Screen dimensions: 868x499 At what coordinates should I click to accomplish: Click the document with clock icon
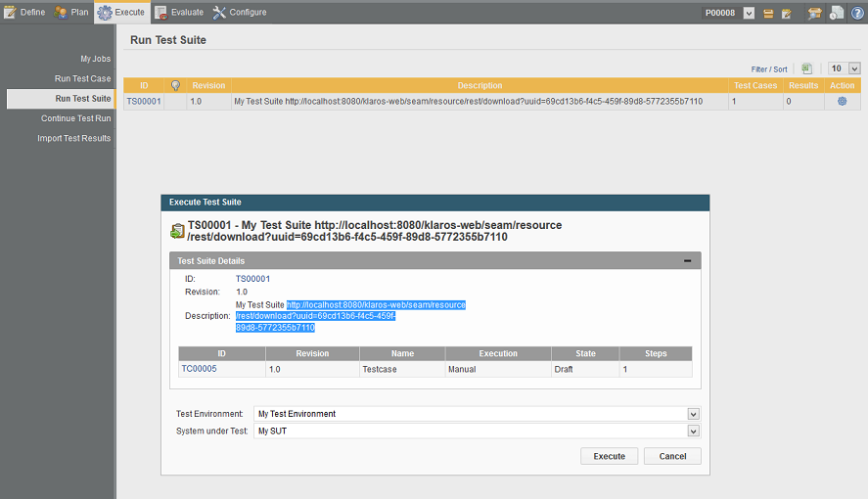coord(837,13)
